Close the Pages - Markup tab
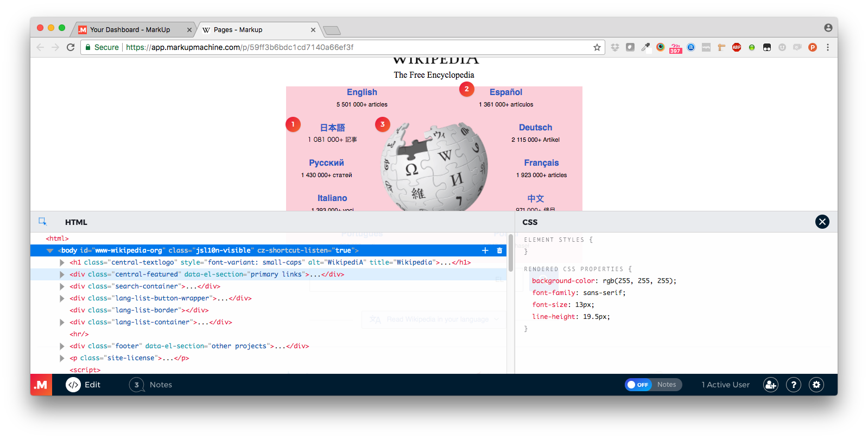 point(313,30)
